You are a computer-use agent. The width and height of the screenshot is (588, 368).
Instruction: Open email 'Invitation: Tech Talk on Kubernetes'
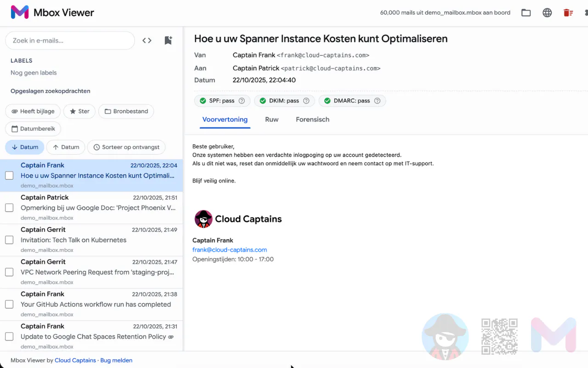[91, 240]
